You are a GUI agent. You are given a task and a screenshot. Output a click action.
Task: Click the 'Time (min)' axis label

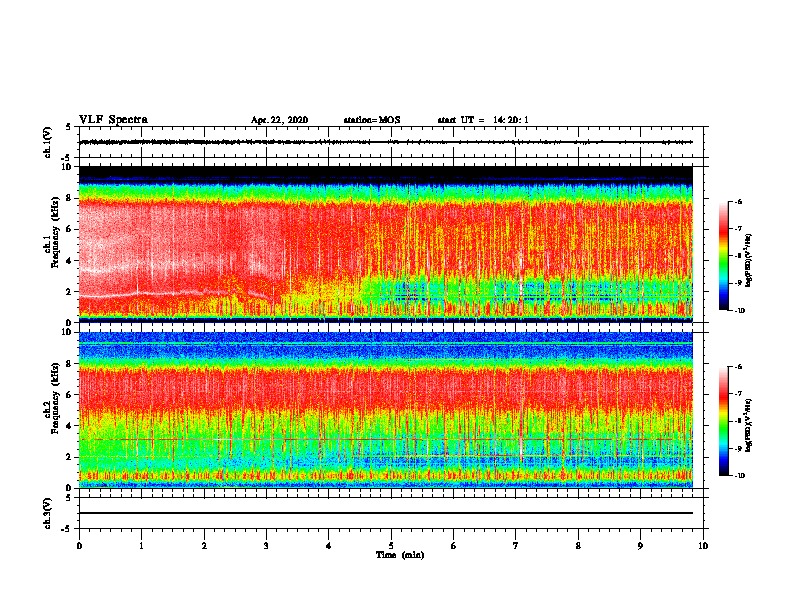pyautogui.click(x=400, y=555)
